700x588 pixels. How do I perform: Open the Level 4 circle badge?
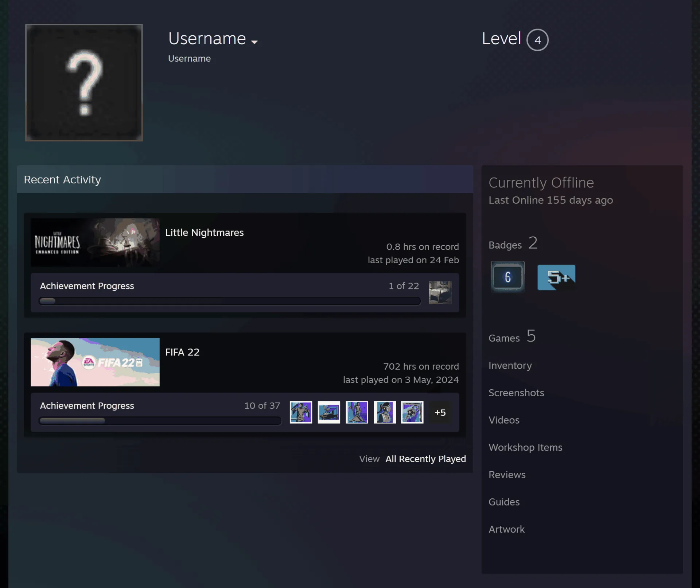(537, 40)
